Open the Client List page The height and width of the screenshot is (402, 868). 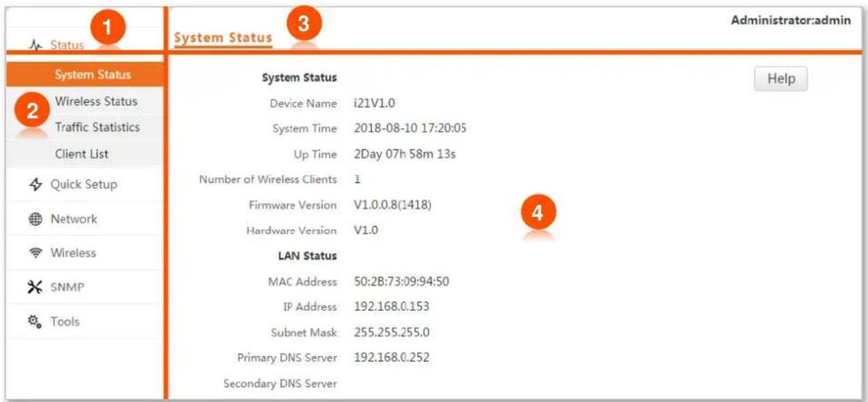tap(81, 154)
